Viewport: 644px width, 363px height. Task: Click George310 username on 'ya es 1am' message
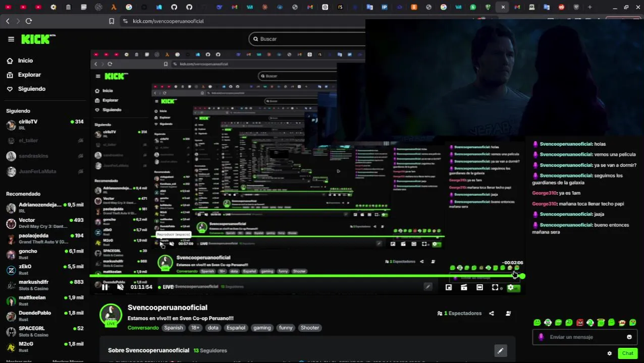click(x=544, y=193)
